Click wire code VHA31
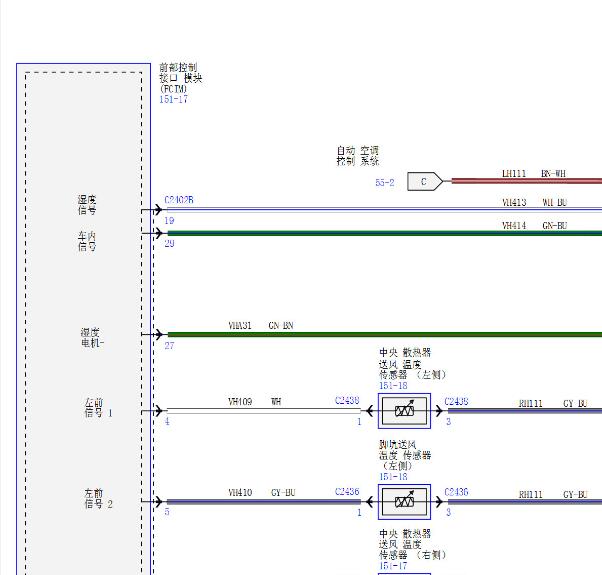This screenshot has height=575, width=602. click(240, 326)
